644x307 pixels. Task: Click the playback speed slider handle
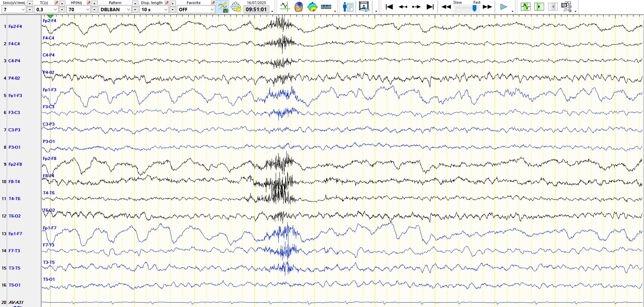click(x=474, y=9)
